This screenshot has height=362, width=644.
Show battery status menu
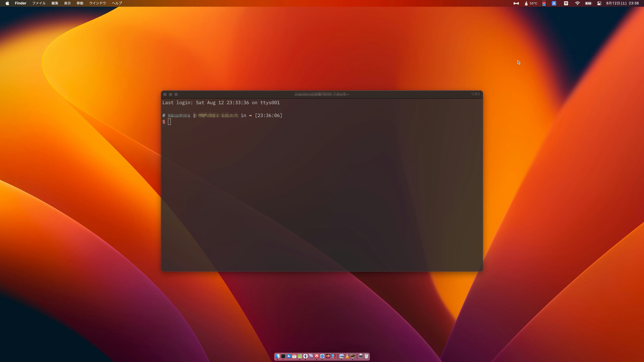588,3
